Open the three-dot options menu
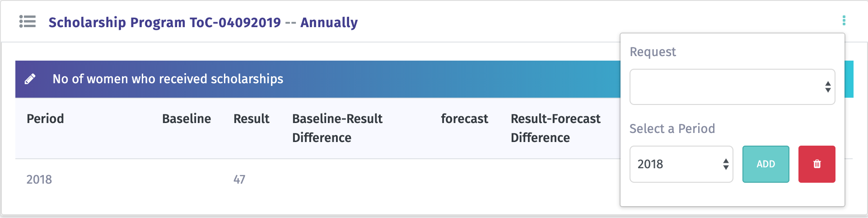 [844, 20]
